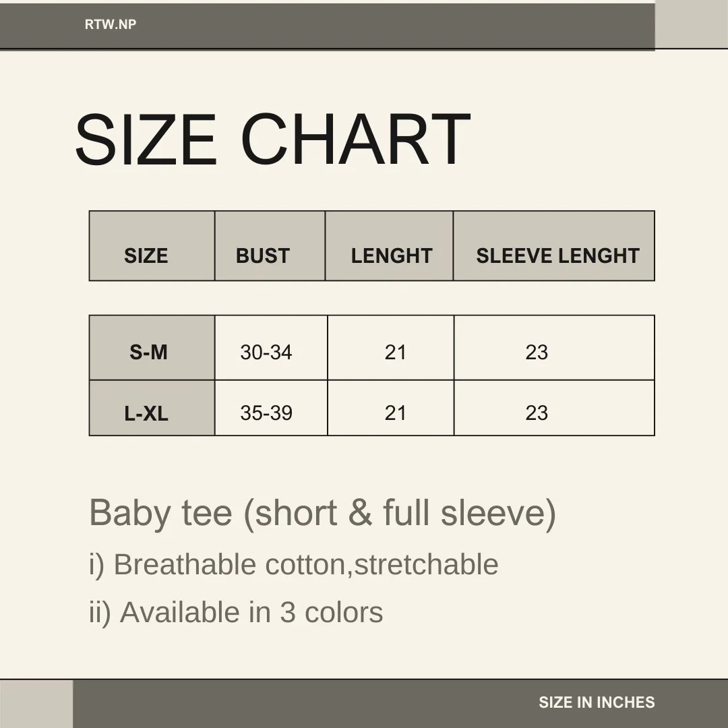Viewport: 728px width, 728px height.
Task: Click the Breathable cotton, stretchable line
Action: pos(294,565)
